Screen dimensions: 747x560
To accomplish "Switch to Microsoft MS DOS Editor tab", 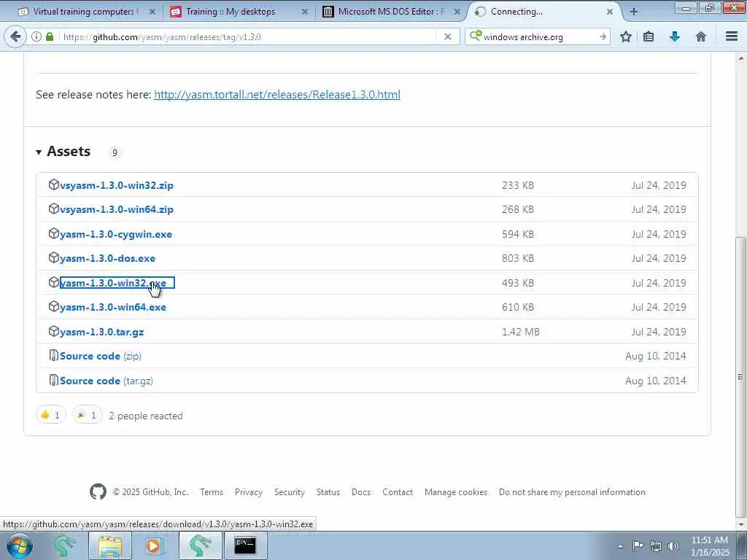I will (391, 12).
